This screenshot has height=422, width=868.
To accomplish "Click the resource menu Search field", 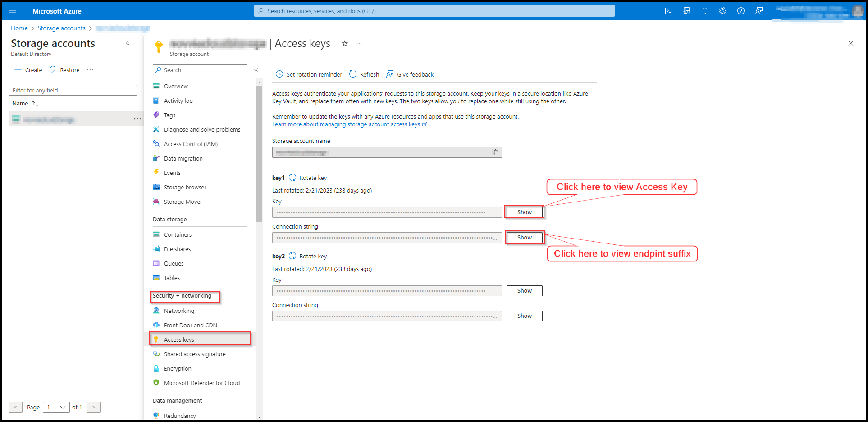I will click(x=200, y=70).
